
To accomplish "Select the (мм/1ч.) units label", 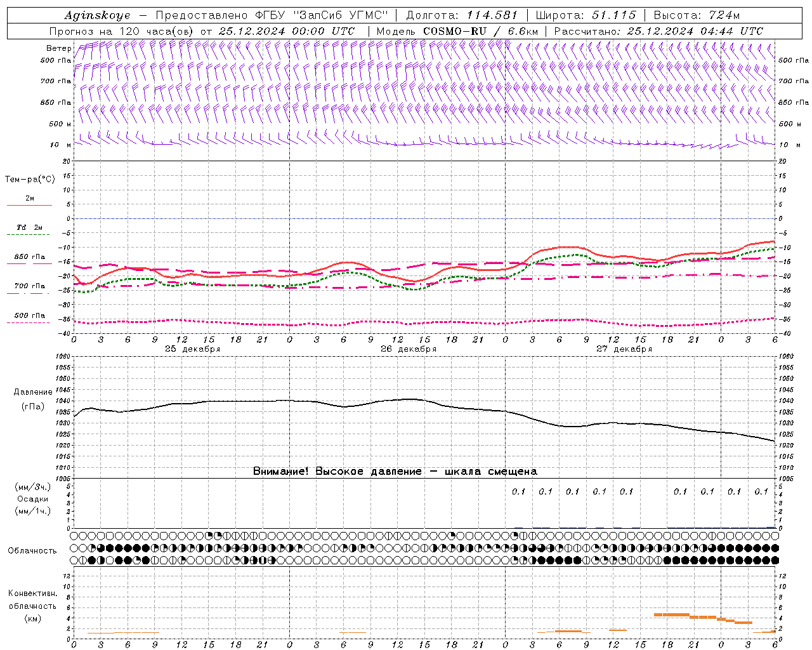I will (33, 511).
